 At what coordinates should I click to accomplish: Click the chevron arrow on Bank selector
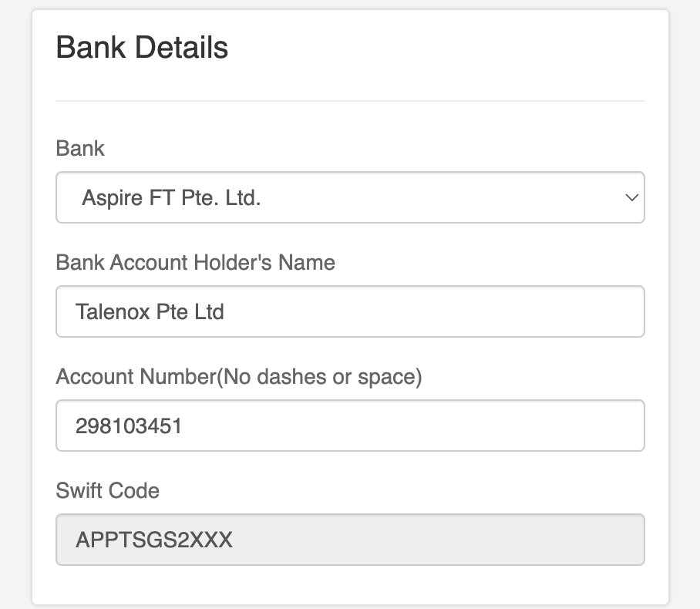click(631, 198)
